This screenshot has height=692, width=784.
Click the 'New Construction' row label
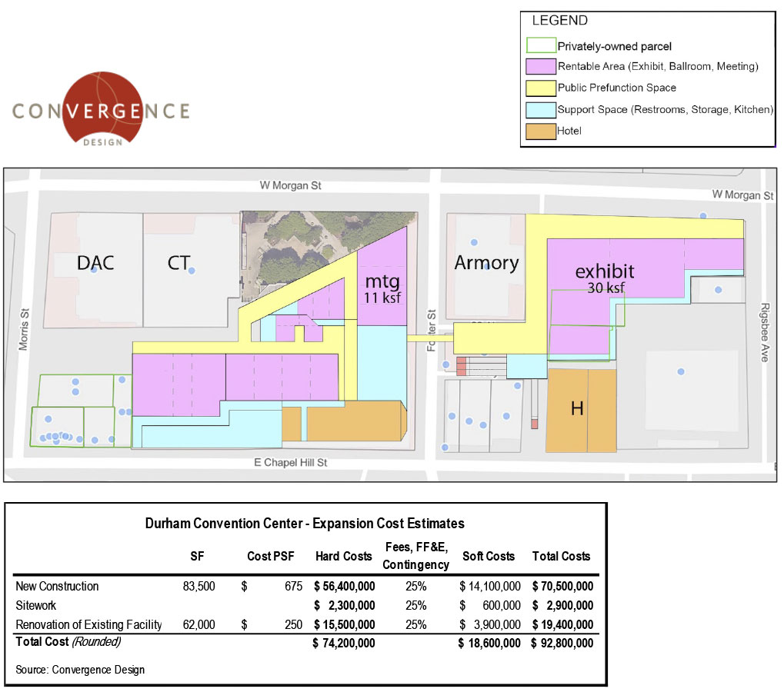click(57, 587)
